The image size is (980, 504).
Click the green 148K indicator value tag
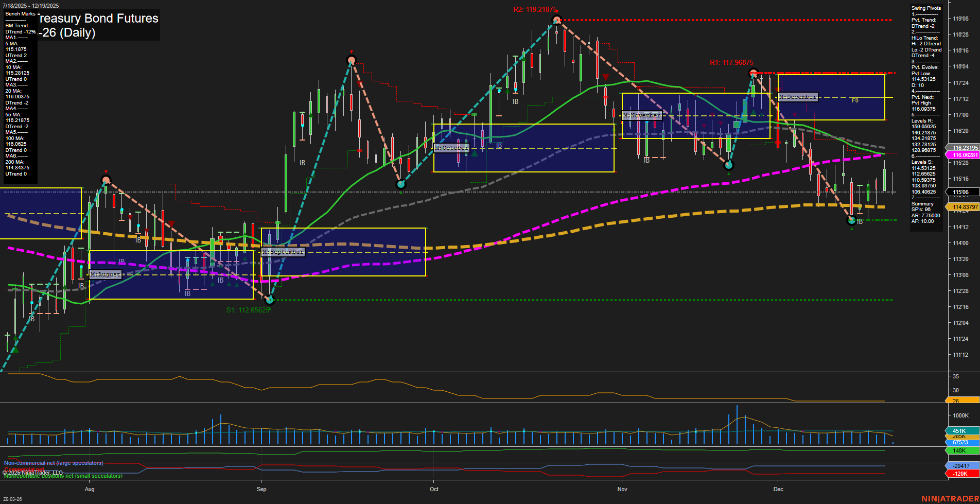(960, 450)
